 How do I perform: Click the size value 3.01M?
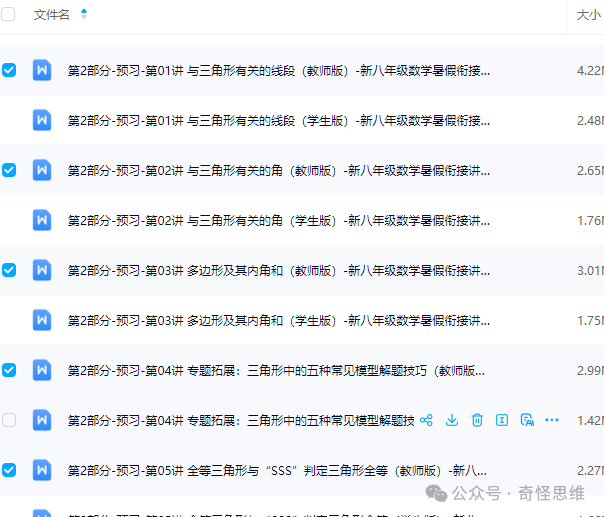590,270
